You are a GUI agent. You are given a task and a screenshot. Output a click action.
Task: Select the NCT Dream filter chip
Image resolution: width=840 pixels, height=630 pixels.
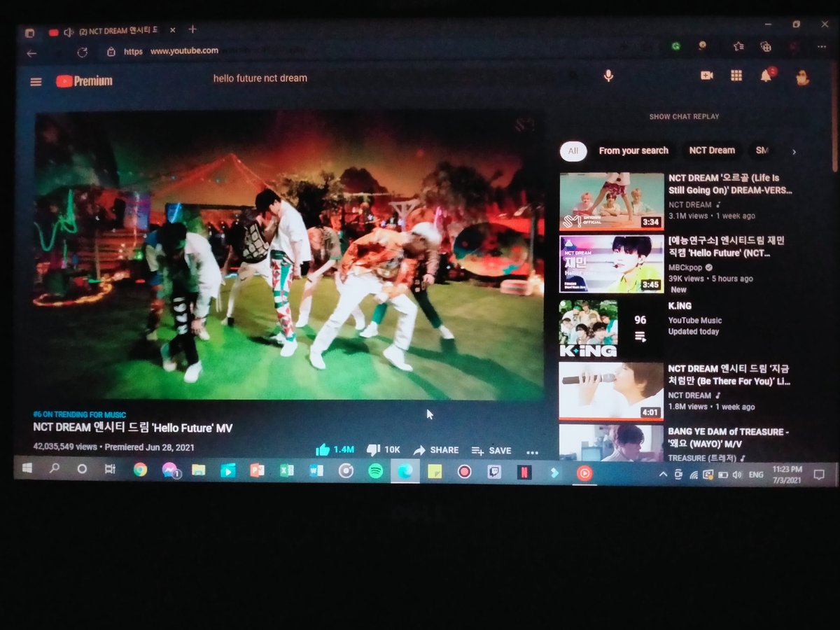pyautogui.click(x=712, y=150)
